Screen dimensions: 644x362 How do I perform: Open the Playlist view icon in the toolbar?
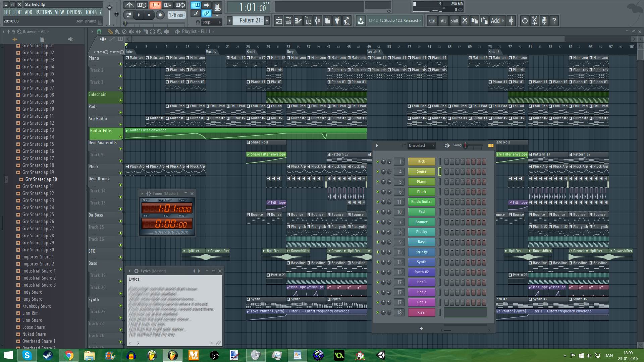click(278, 21)
